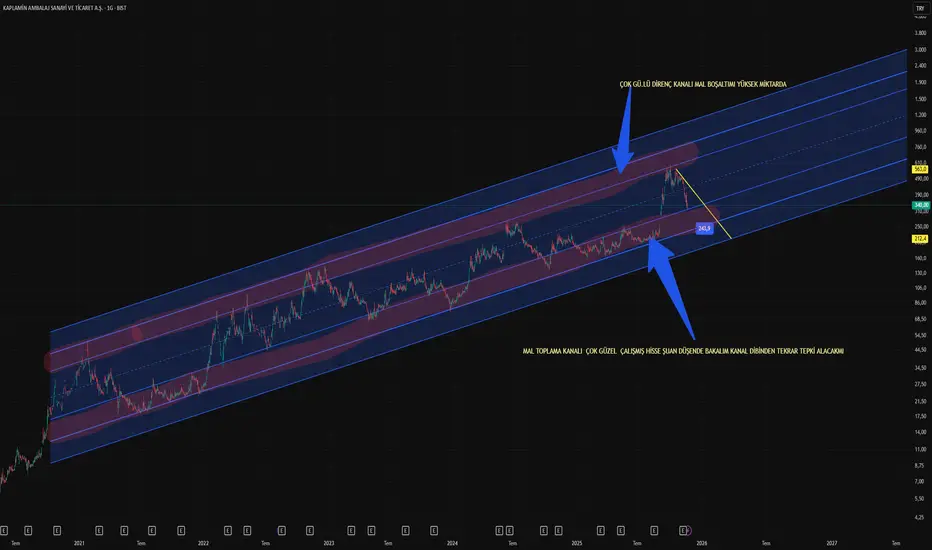Click the 250,00 value on price axis
The image size is (932, 550).
click(921, 227)
